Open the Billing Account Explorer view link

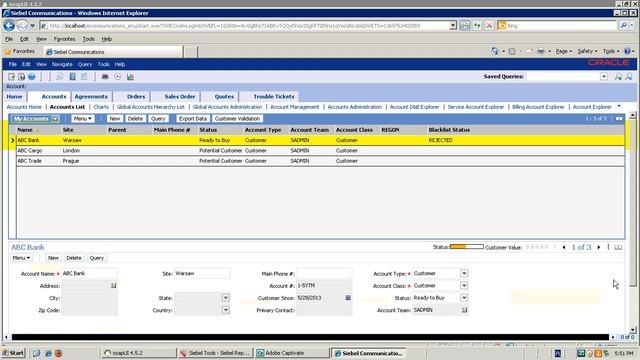(x=538, y=107)
